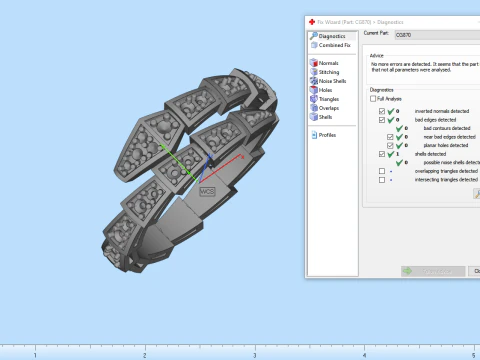Enable overlapping triangles detected checkbox
This screenshot has height=360, width=480.
[x=382, y=171]
